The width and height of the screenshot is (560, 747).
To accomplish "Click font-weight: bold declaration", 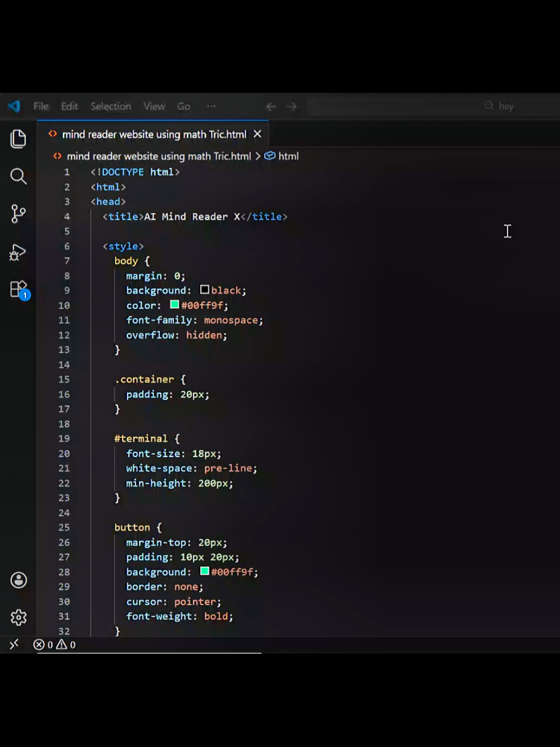I will (x=179, y=617).
